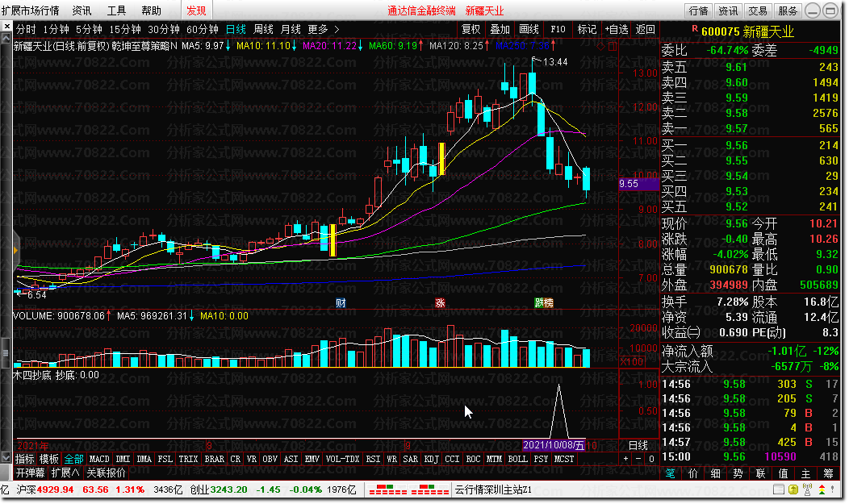849x504 pixels.
Task: Open the 资讯 menu in the menu bar
Action: pyautogui.click(x=82, y=10)
